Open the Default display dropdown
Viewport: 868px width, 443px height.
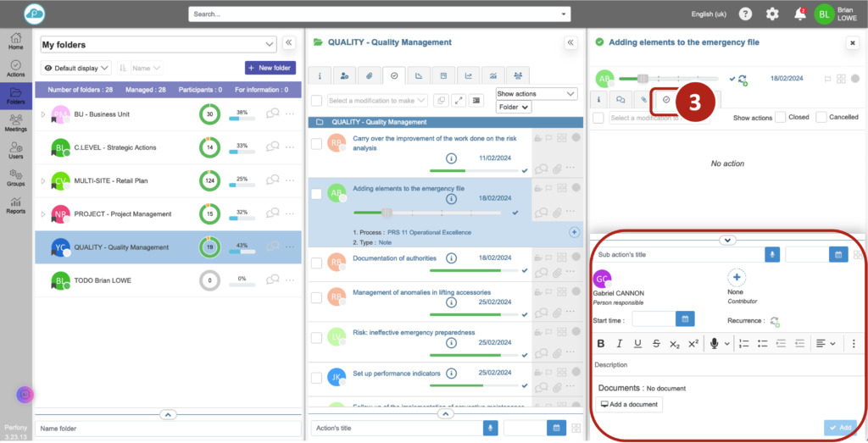[x=76, y=68]
